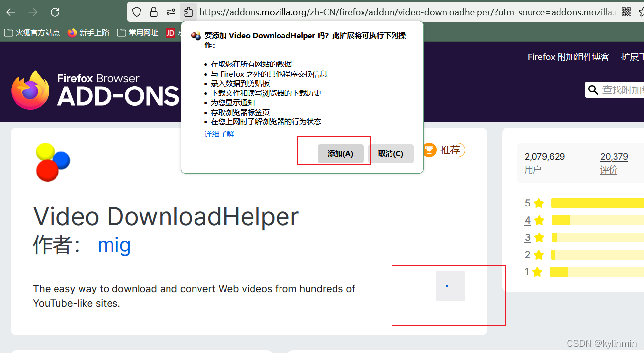Click the 4-star rating bar
Image resolution: width=644 pixels, height=353 pixels.
597,220
